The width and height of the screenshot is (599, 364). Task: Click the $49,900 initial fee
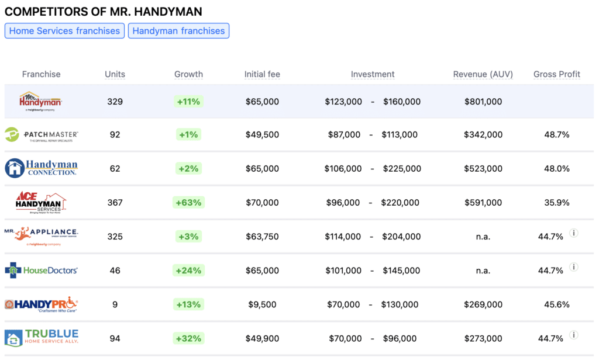click(x=262, y=338)
